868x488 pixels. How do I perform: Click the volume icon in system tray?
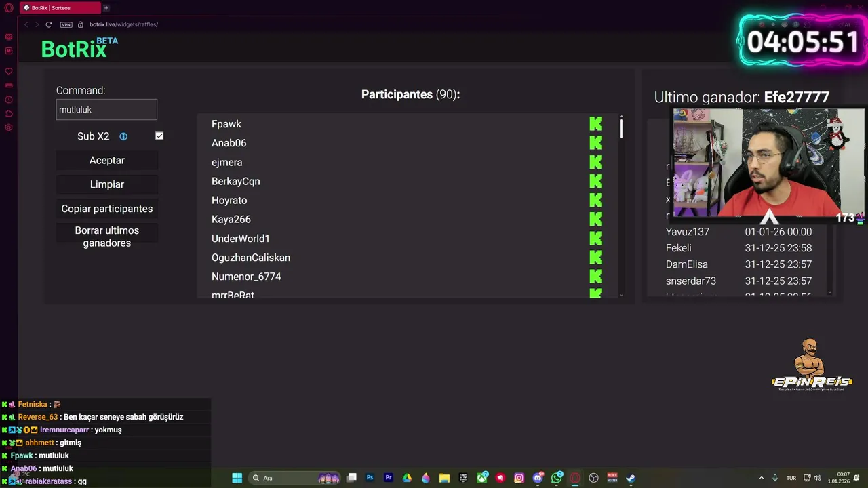pos(818,478)
